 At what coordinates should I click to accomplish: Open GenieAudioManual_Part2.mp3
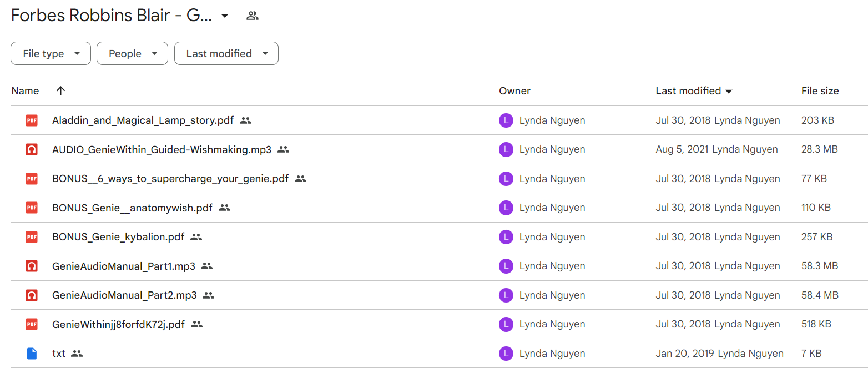point(124,295)
